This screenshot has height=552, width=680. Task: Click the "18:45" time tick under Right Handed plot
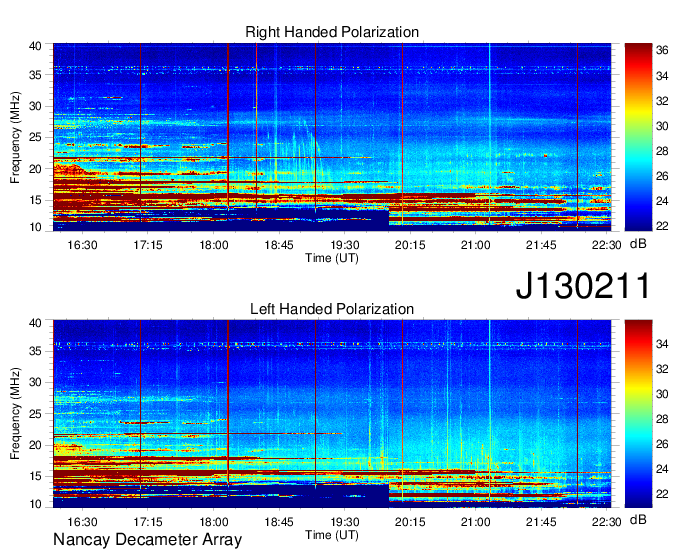tap(279, 245)
